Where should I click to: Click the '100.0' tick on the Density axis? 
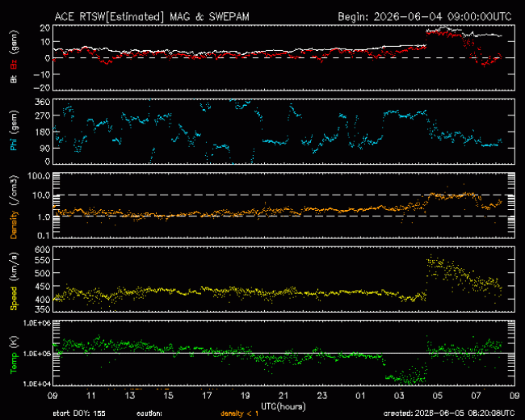tap(40, 176)
